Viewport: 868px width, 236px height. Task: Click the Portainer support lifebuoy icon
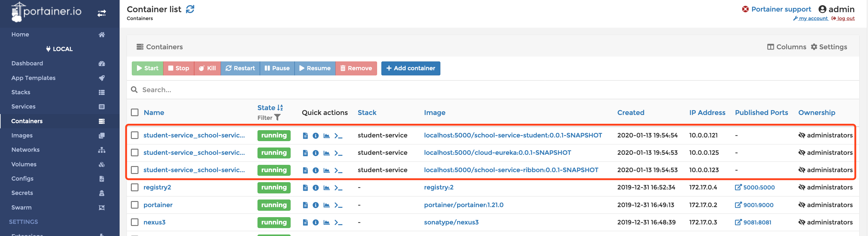coord(745,9)
